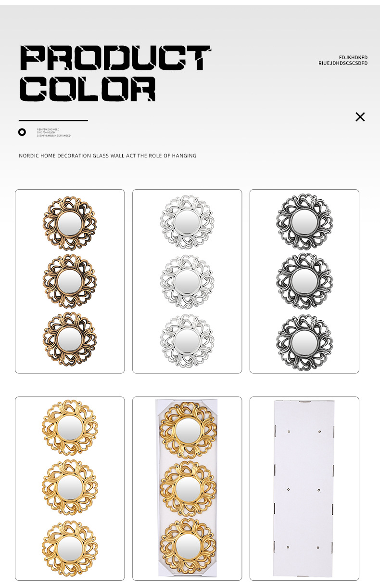The image size is (380, 588).
Task: Open the dark silver mirror set thumbnail
Action: coord(304,281)
